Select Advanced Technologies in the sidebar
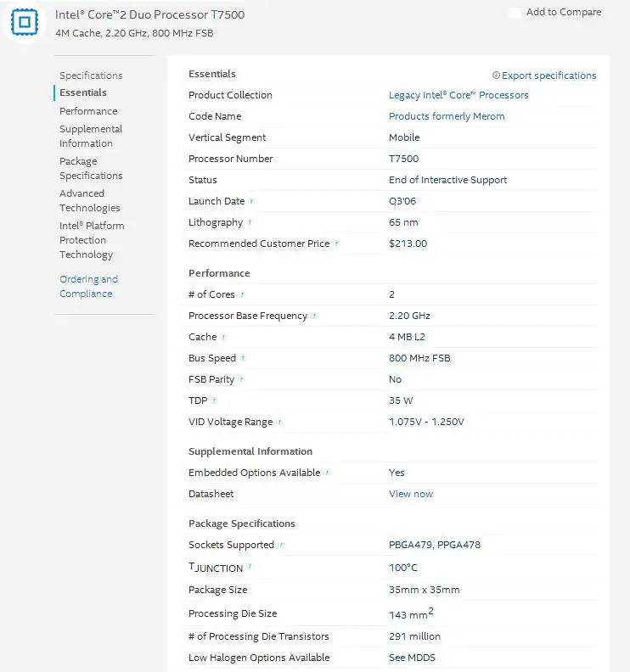The height and width of the screenshot is (672, 630). [x=90, y=200]
